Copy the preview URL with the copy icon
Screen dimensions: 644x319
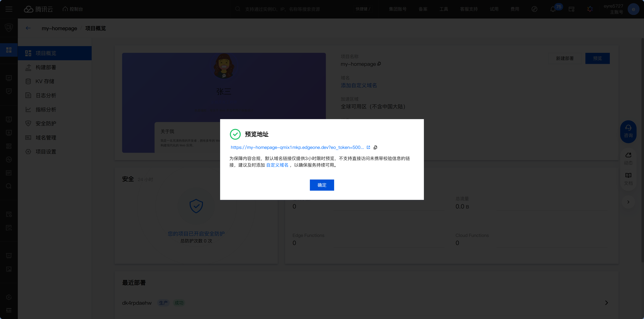tap(375, 147)
